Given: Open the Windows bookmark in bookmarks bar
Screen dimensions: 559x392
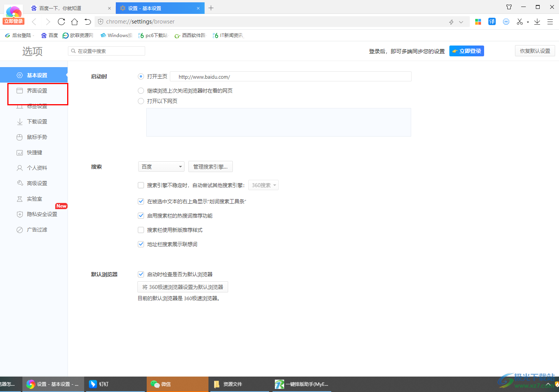Looking at the screenshot, I should [116, 35].
